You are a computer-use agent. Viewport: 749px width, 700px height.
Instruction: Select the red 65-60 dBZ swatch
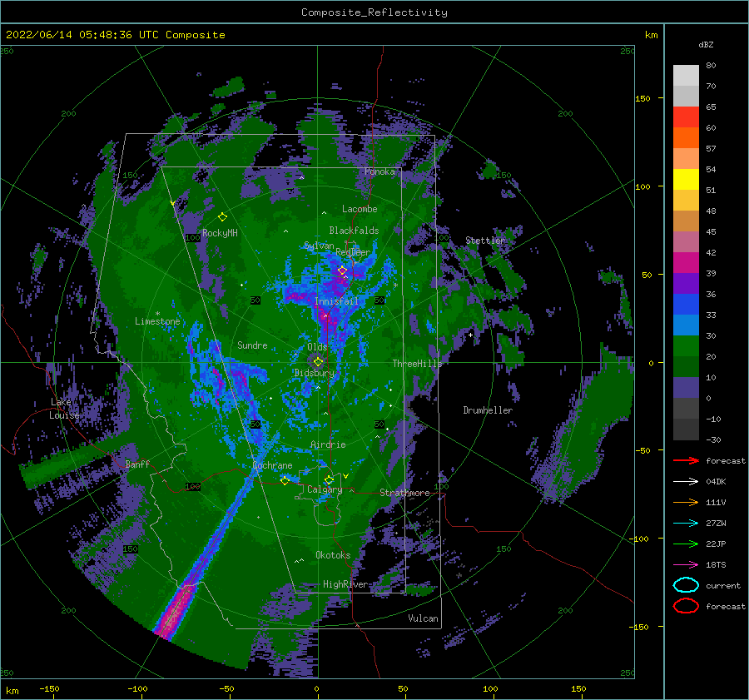point(686,117)
